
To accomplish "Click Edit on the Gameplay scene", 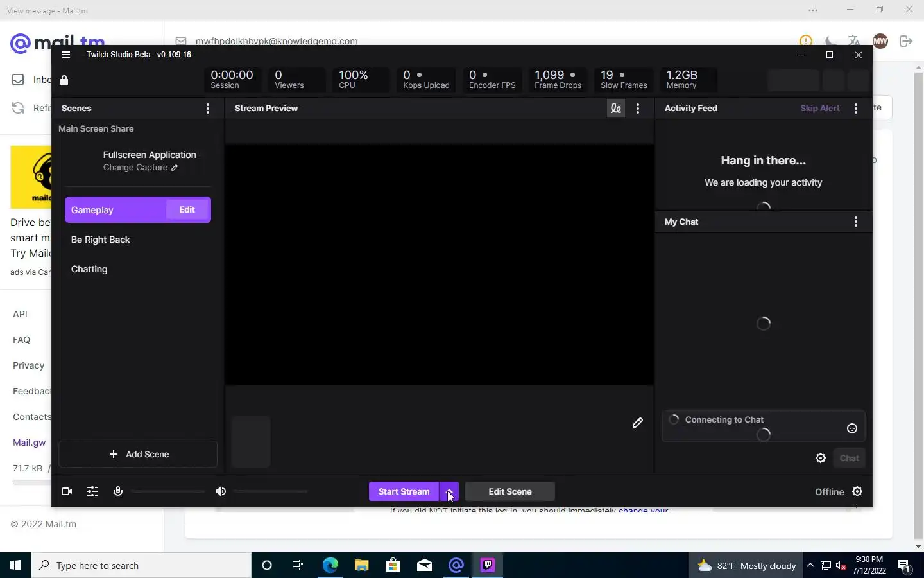I will (187, 209).
